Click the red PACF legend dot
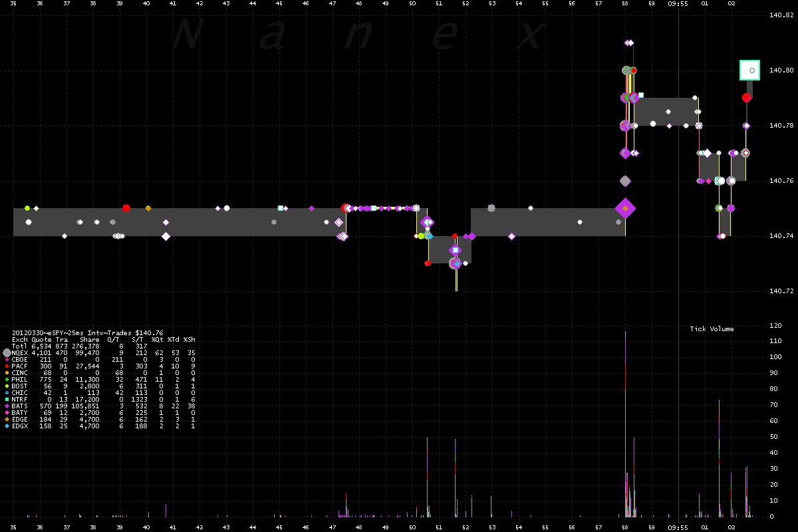The image size is (798, 532). [7, 366]
